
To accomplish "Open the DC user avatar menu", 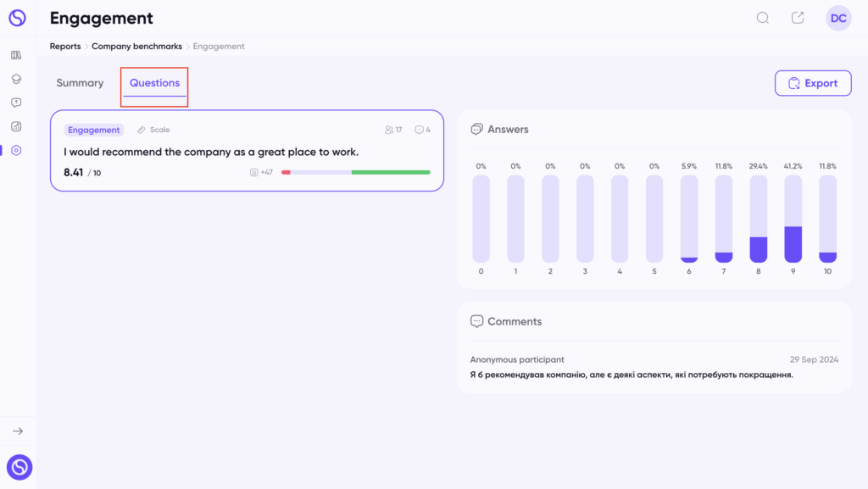I will point(838,19).
